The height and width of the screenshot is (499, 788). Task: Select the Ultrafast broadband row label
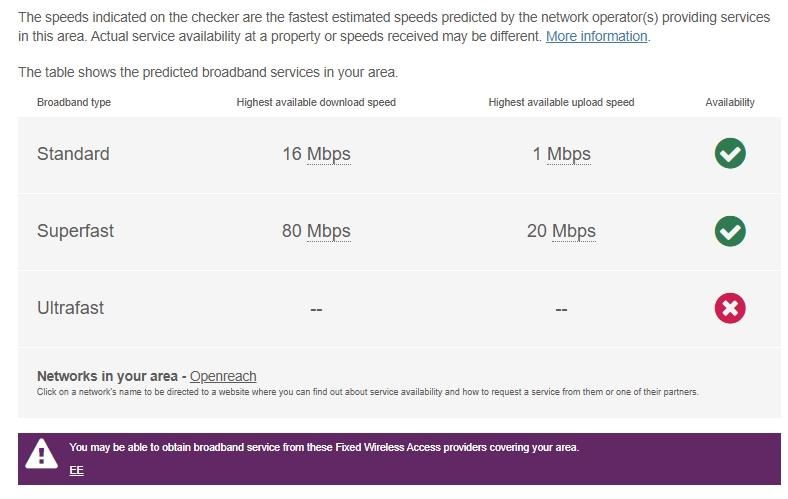[71, 308]
